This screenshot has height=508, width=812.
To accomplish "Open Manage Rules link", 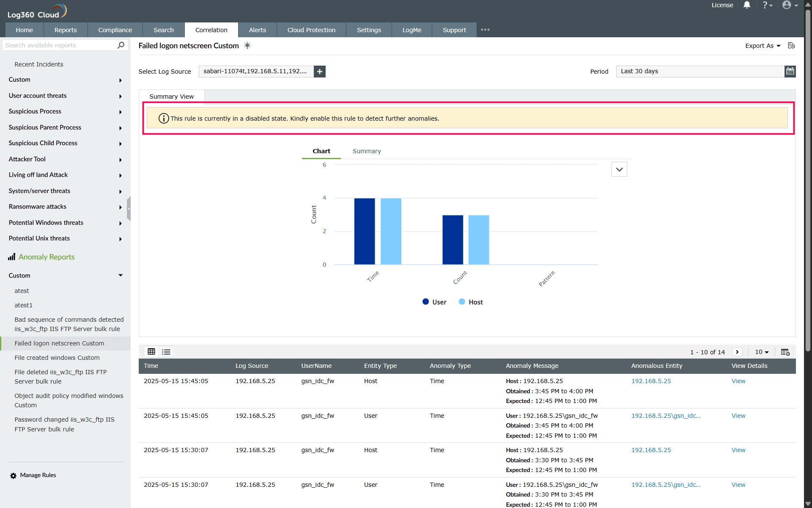I will (x=38, y=475).
